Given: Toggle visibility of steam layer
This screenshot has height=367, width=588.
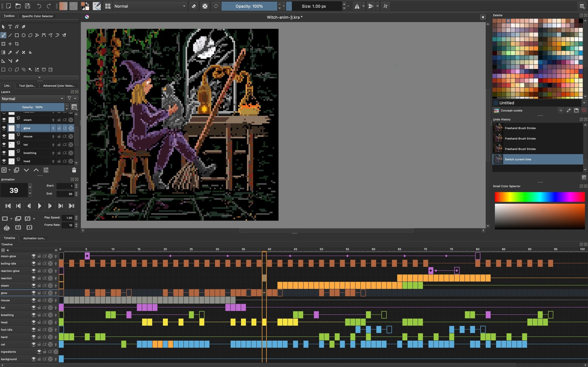Looking at the screenshot, I should (x=4, y=120).
